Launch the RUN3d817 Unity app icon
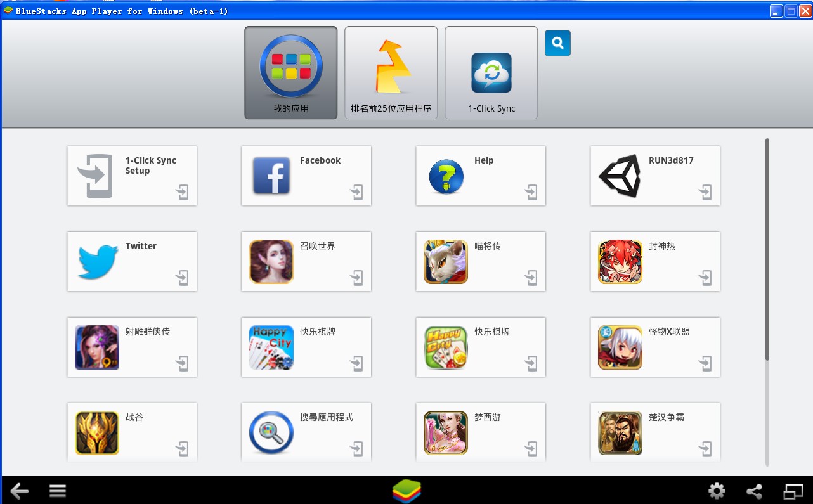The width and height of the screenshot is (813, 504). click(620, 176)
